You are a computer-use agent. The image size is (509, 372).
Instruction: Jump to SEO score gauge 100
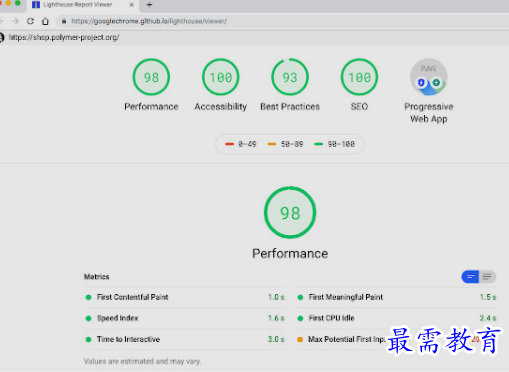point(359,77)
